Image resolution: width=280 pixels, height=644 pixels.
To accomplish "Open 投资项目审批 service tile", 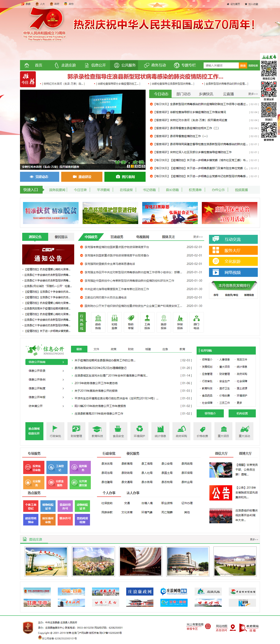I will (34, 467).
